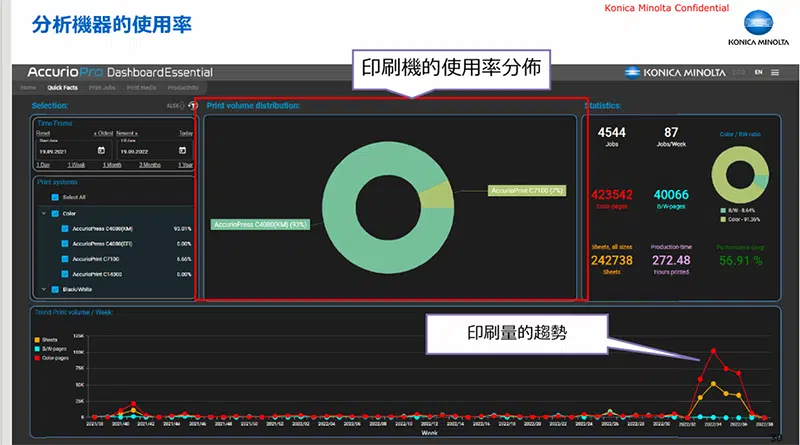
Task: Jump to Newest date range
Action: (x=127, y=133)
